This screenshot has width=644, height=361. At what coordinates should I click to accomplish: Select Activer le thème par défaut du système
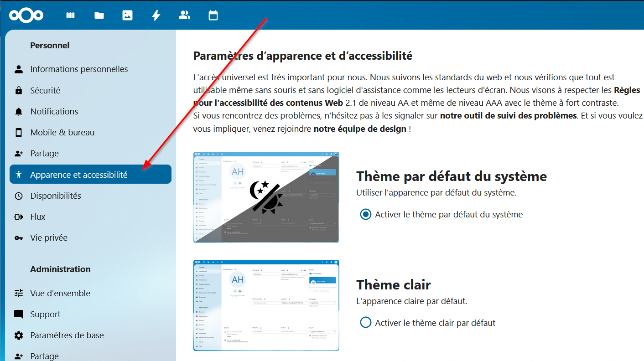click(x=366, y=214)
